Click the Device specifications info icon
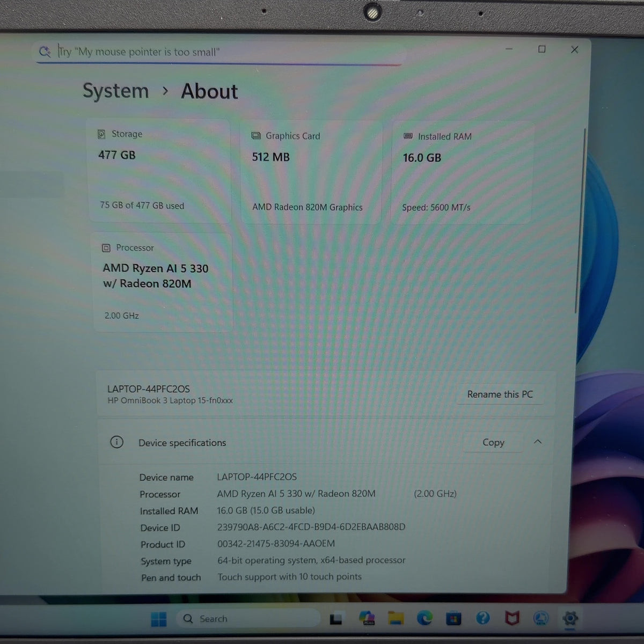644x644 pixels. point(116,442)
